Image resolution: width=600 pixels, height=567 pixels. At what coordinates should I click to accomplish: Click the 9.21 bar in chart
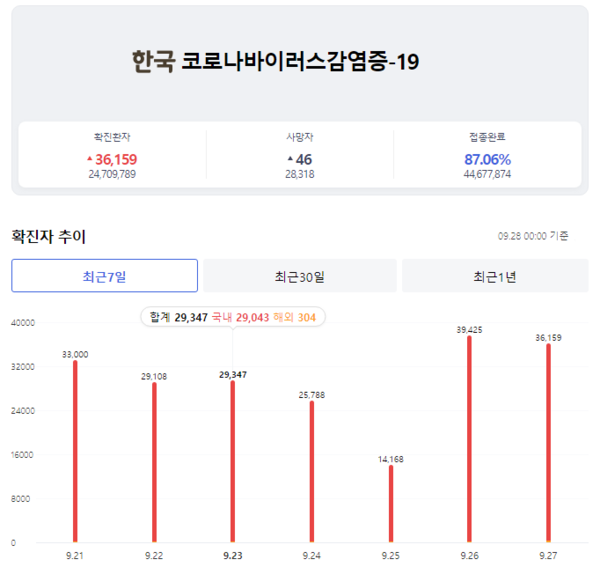click(75, 451)
